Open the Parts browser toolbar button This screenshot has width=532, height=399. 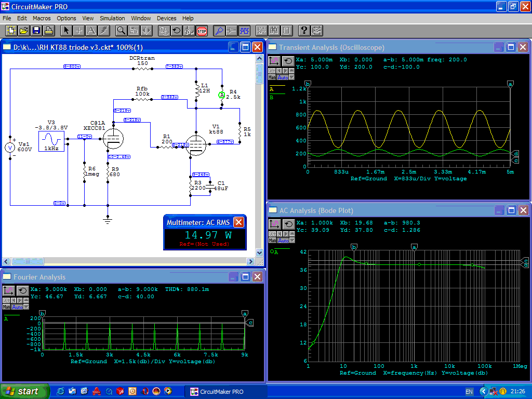(x=262, y=31)
